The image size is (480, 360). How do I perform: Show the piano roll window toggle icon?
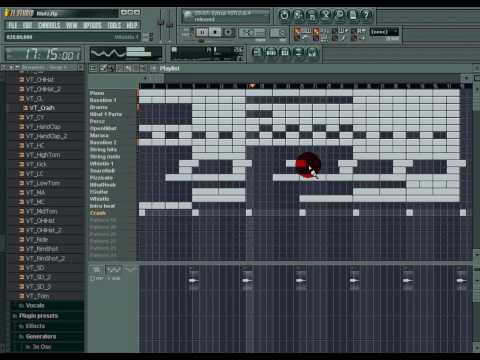[285, 52]
